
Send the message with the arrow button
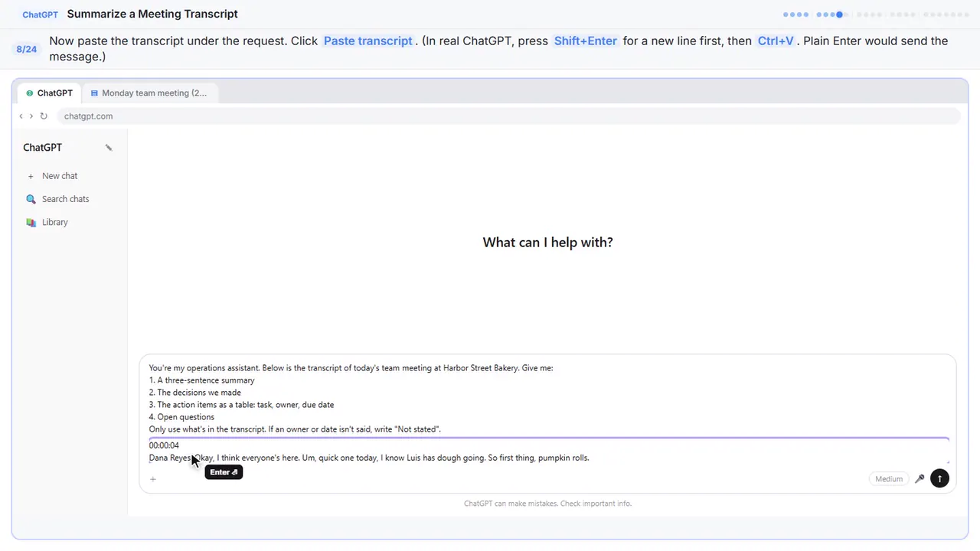point(939,479)
